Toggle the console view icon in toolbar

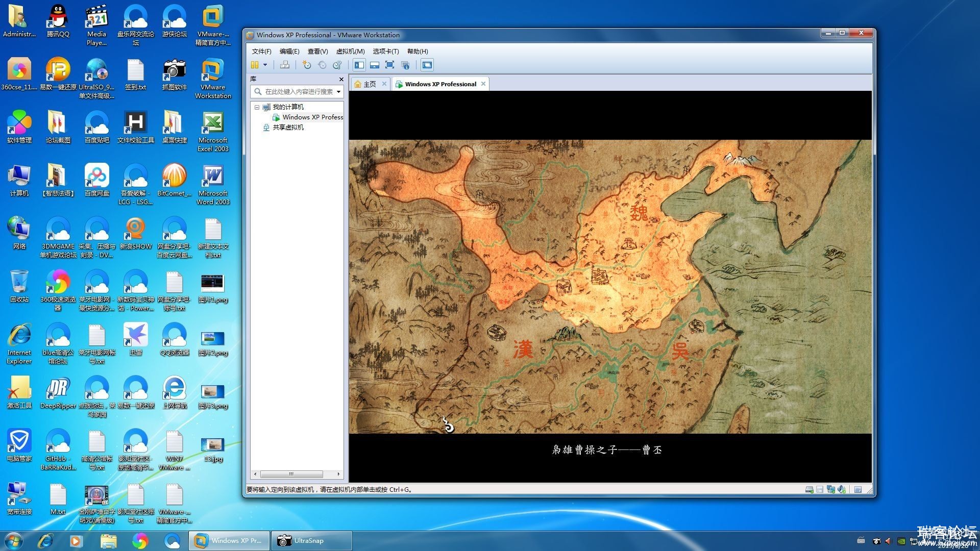(427, 65)
